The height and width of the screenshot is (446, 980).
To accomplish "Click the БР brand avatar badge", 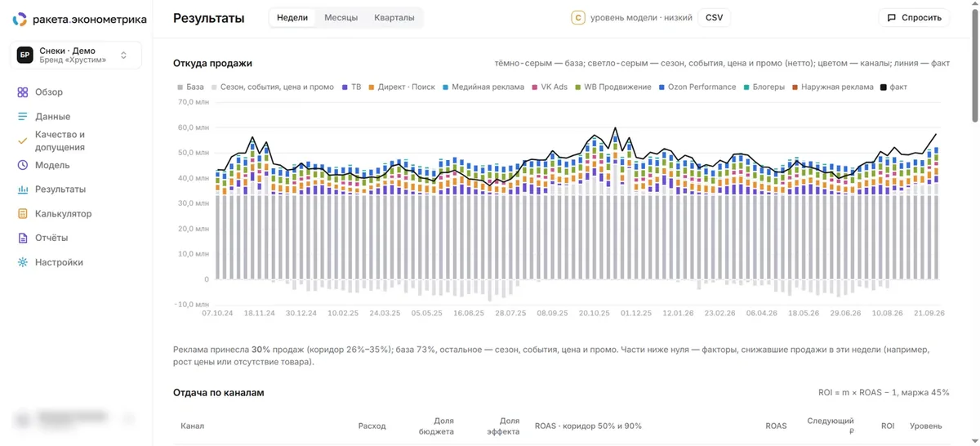I will coord(25,56).
